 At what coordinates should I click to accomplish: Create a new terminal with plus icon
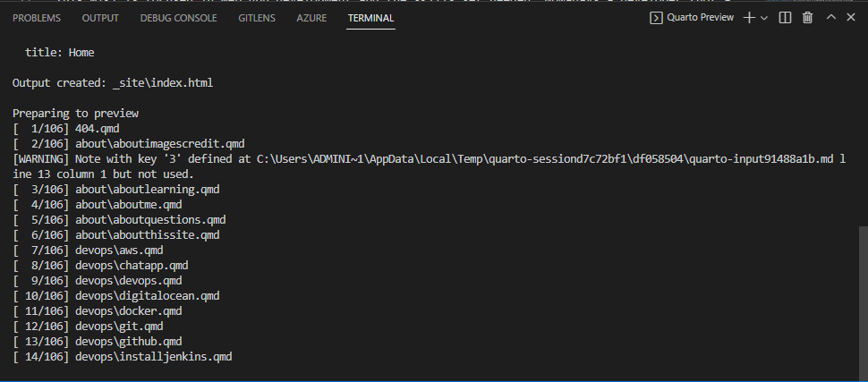click(749, 18)
